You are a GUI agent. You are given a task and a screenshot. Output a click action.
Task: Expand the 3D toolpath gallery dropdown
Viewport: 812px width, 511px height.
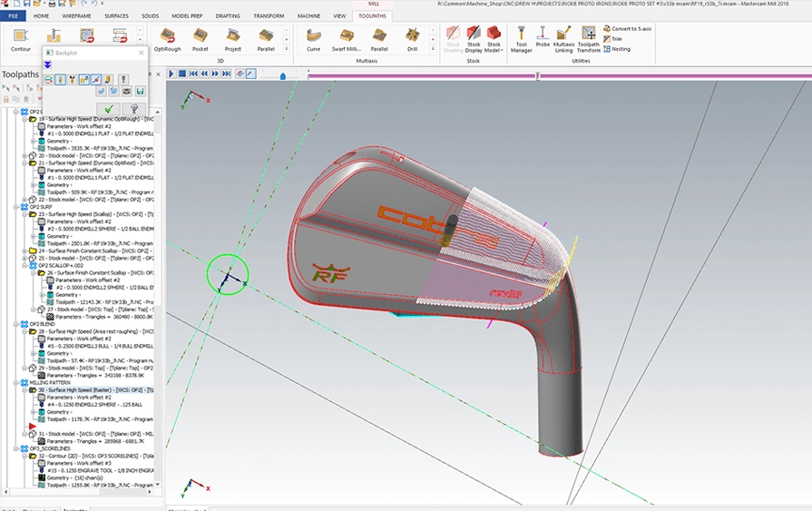pos(287,49)
